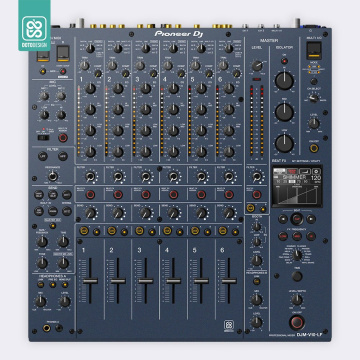Click the Multi I/O CH SELECT knob
Viewport: 360px width, 360px height.
pos(313,98)
